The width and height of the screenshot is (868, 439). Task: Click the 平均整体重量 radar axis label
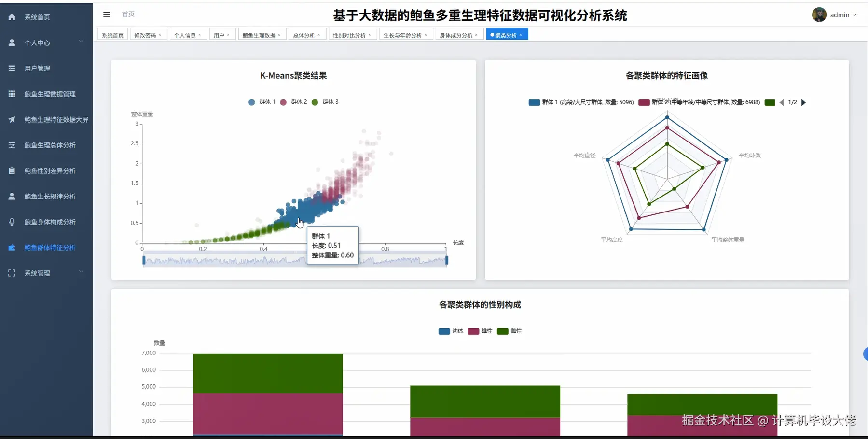click(728, 240)
